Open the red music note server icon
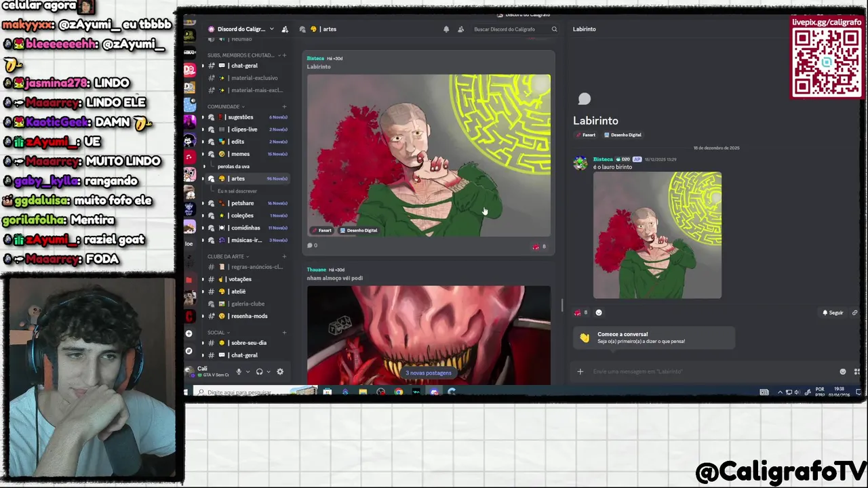868x488 pixels. pos(189,157)
